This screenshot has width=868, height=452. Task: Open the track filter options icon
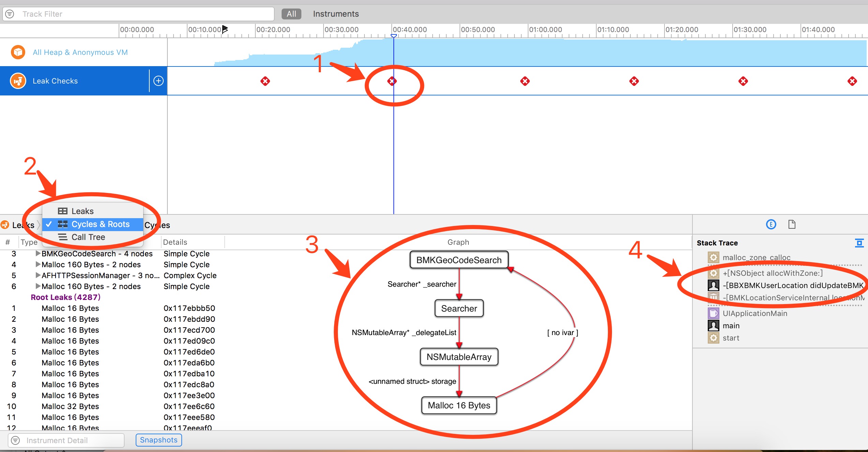point(10,14)
